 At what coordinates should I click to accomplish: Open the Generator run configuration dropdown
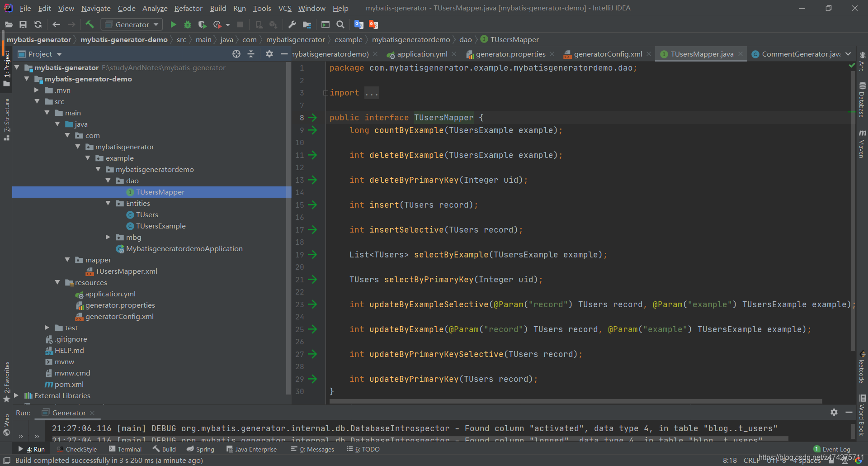[132, 24]
